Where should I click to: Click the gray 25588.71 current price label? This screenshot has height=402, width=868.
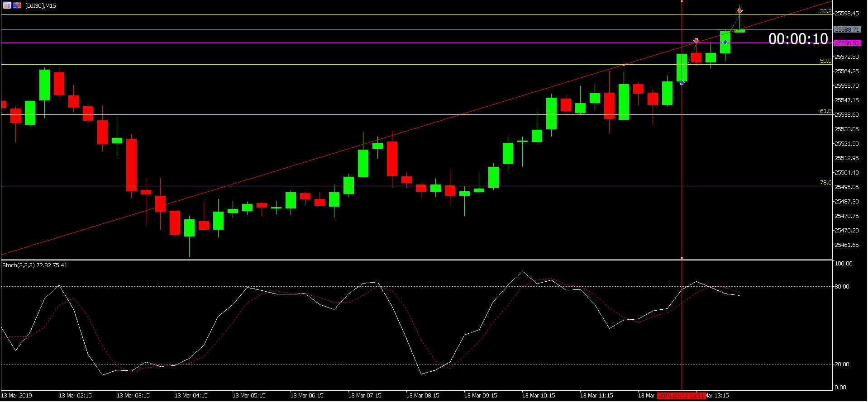tap(847, 29)
